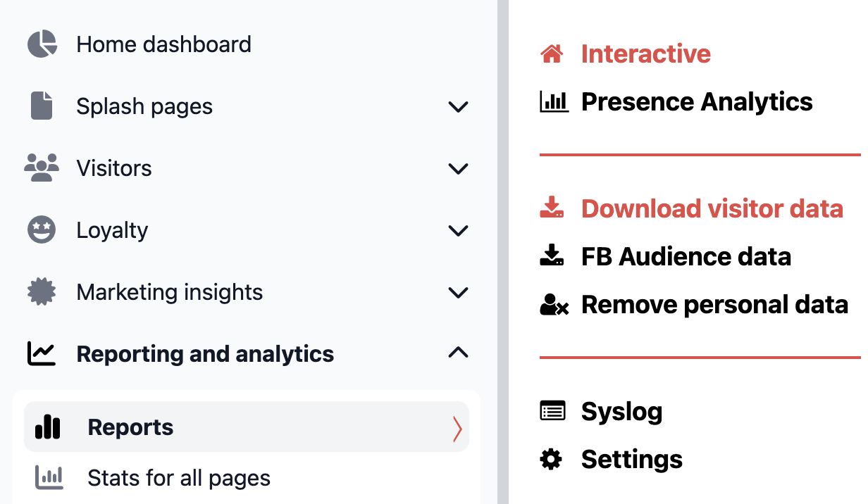The image size is (868, 504).
Task: Click the Settings gear icon
Action: [x=551, y=460]
